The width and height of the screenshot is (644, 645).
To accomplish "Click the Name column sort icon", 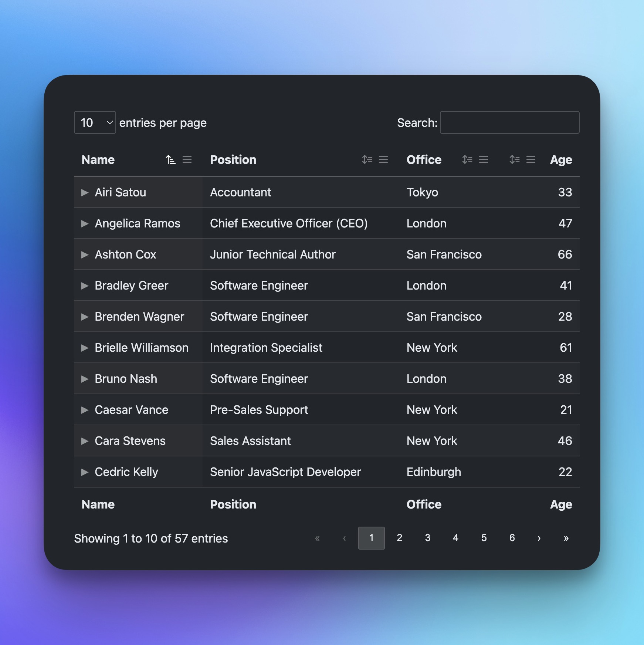I will [x=170, y=159].
